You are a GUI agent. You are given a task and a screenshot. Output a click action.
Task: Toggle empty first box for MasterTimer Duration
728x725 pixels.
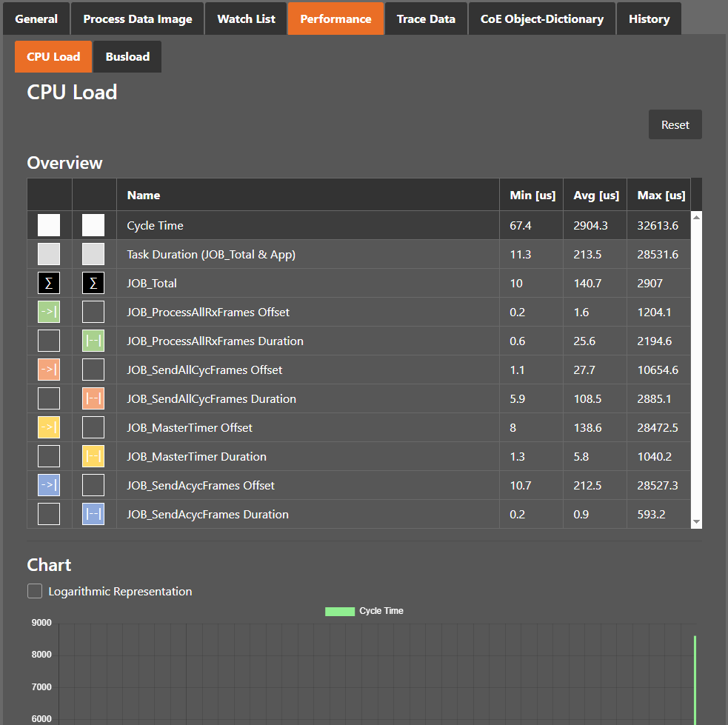49,456
